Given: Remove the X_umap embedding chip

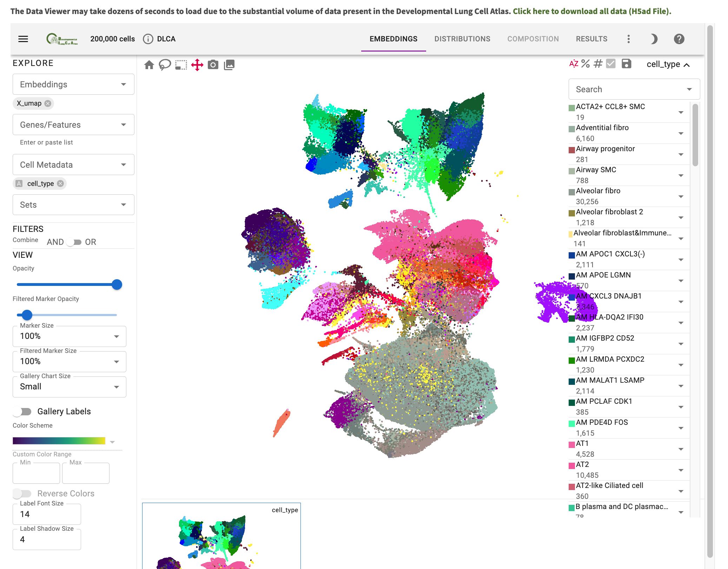Looking at the screenshot, I should (x=48, y=103).
